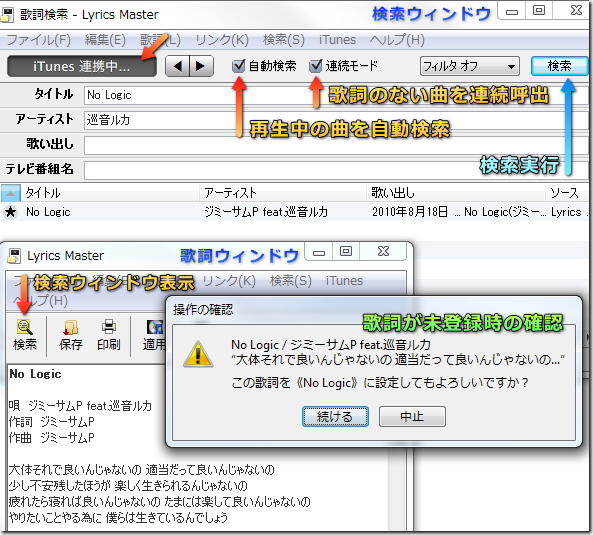The height and width of the screenshot is (535, 593).
Task: Click the 作曲 ジミーサムP line in lyrics
Action: point(51,438)
